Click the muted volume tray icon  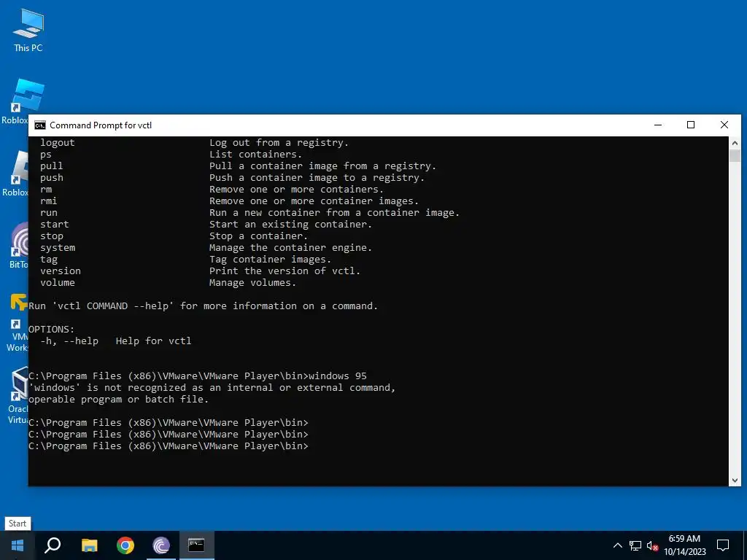(652, 545)
